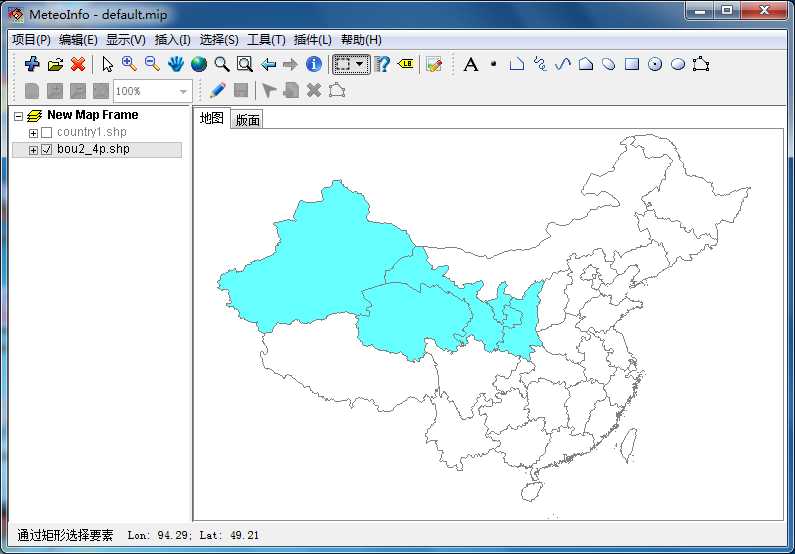The image size is (795, 554).
Task: Select the text annotation A tool
Action: tap(471, 65)
